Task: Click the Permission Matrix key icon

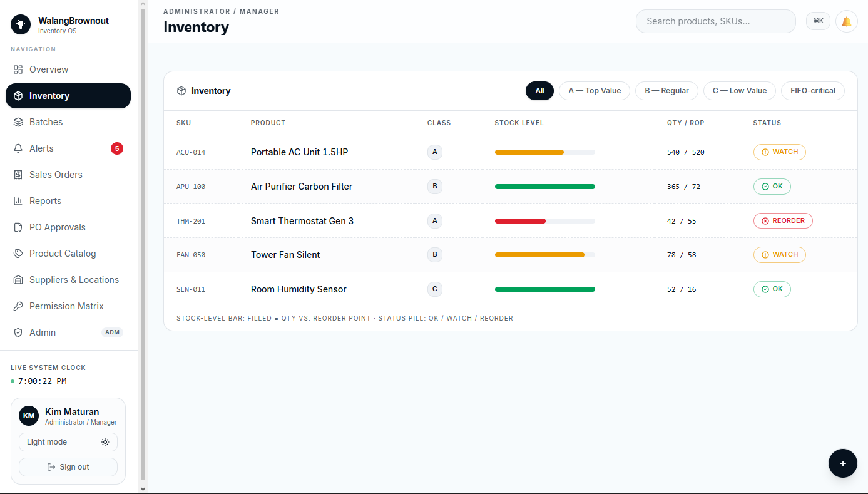Action: click(x=18, y=306)
